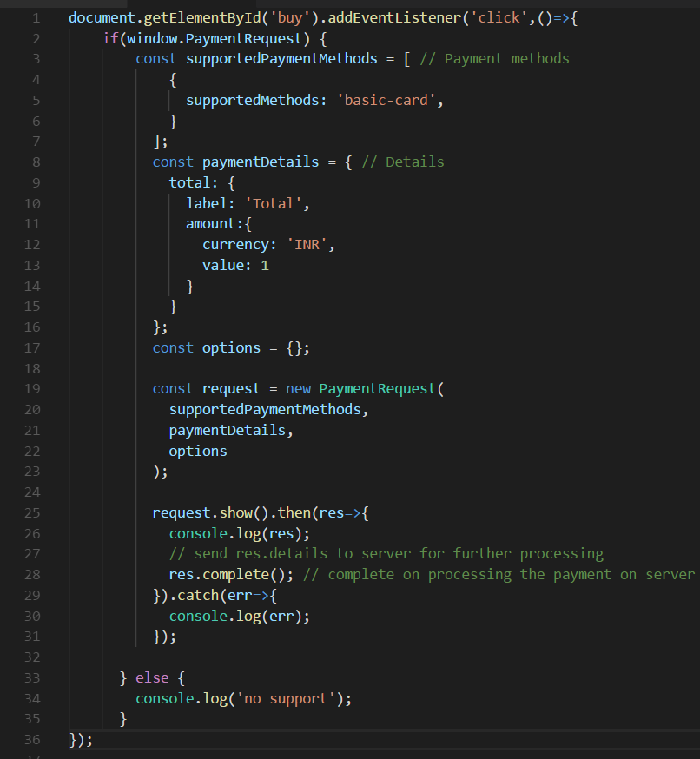This screenshot has height=759, width=700.
Task: Click the string 'basic-card' on line 5
Action: click(x=385, y=100)
